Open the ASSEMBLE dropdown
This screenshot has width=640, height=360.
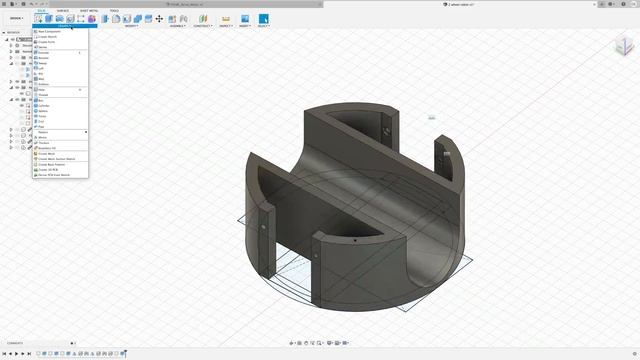point(178,26)
